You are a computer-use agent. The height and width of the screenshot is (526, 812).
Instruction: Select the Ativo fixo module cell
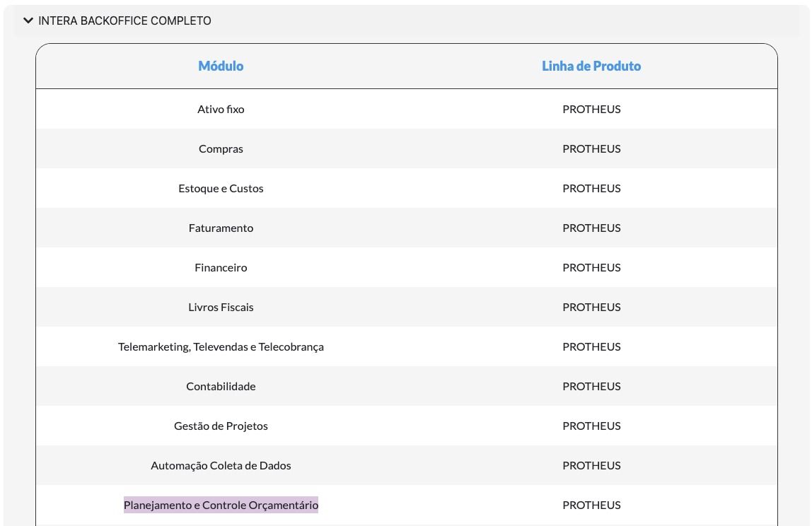click(221, 110)
